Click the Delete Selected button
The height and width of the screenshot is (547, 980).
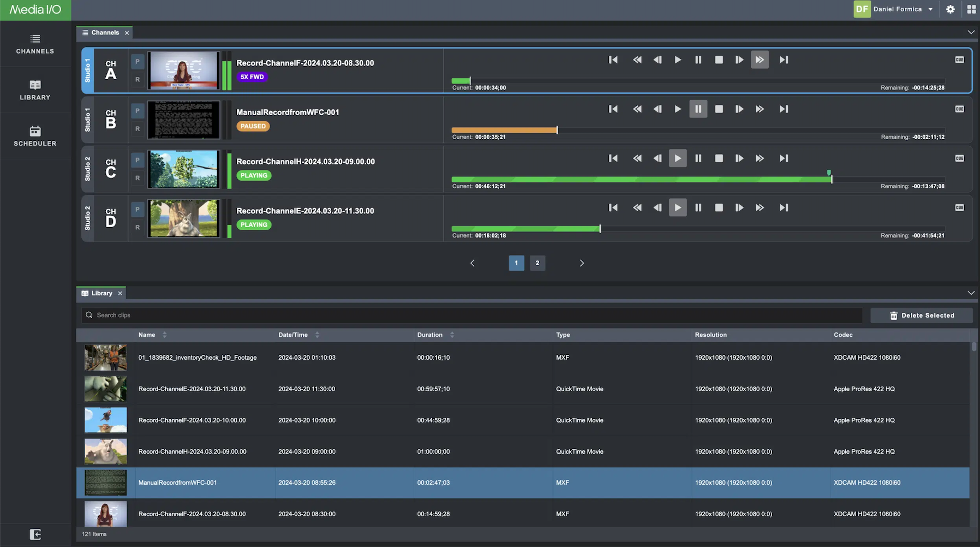922,316
